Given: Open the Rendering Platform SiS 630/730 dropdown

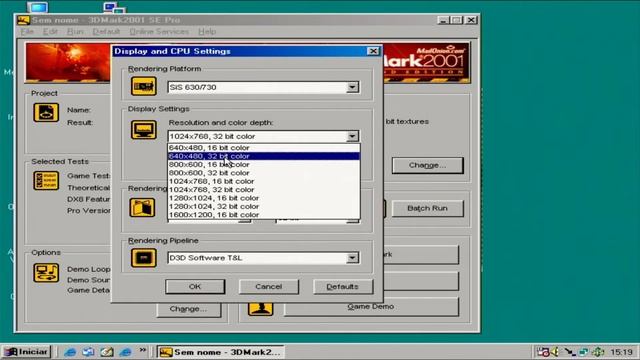Looking at the screenshot, I should pos(352,87).
